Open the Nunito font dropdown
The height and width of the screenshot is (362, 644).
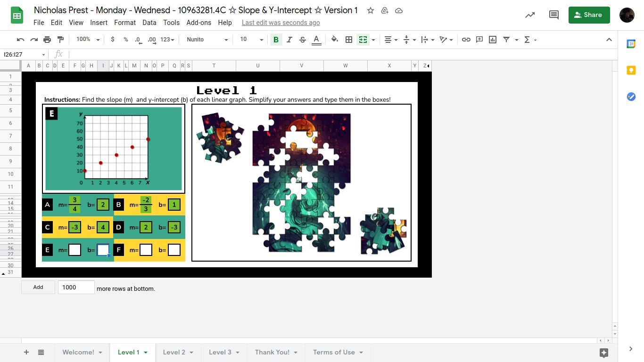point(207,40)
